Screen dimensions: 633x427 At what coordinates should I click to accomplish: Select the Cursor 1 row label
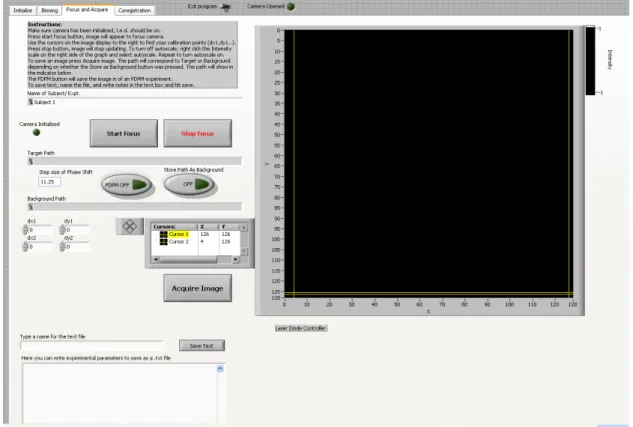pyautogui.click(x=178, y=234)
